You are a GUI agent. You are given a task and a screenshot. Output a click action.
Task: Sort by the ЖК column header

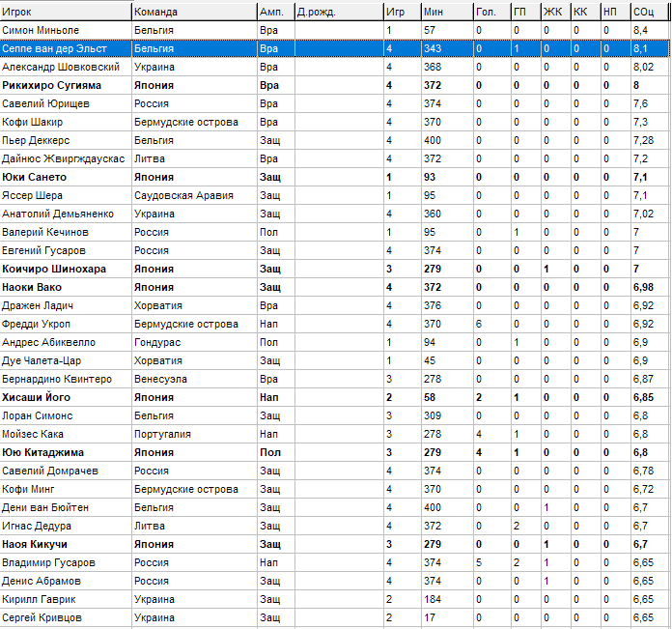556,12
